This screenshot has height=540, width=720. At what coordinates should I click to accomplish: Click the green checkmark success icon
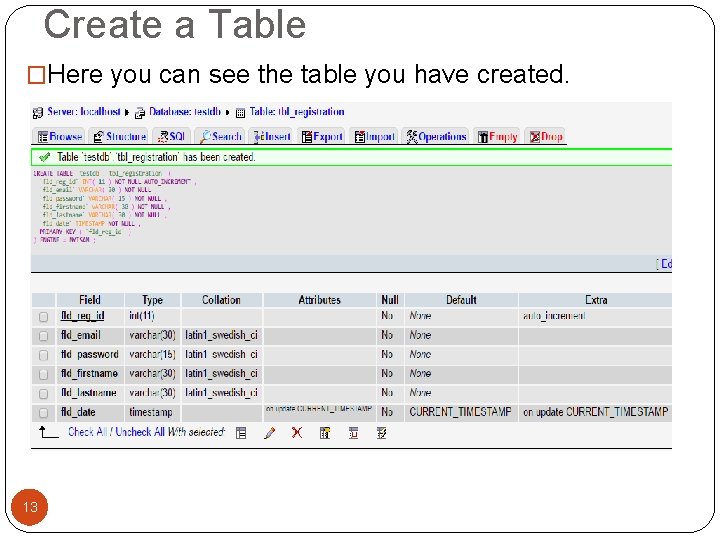(45, 157)
